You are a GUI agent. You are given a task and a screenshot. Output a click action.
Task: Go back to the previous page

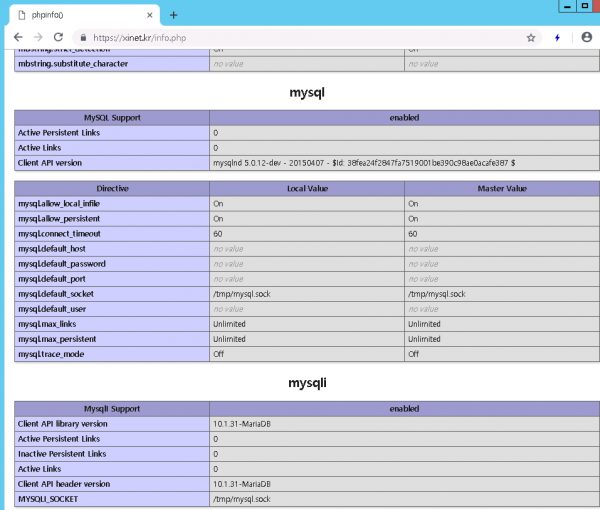[18, 37]
